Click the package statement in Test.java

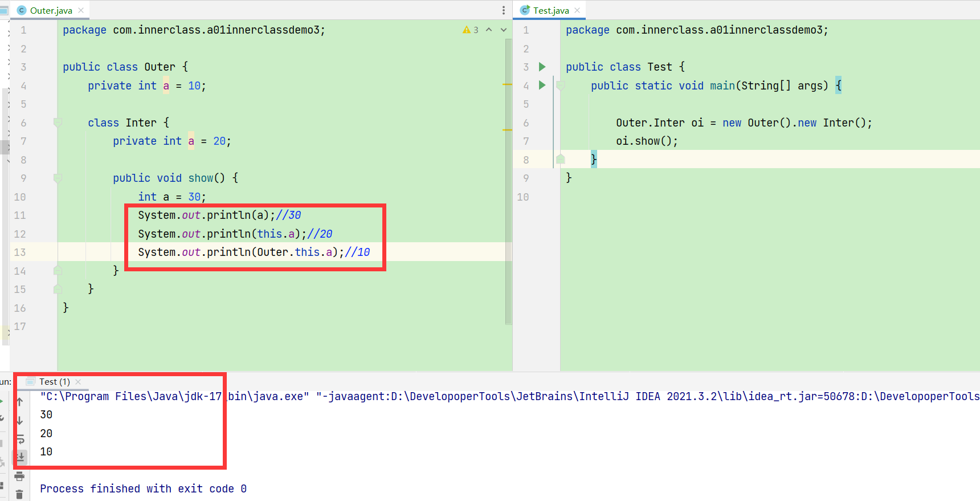point(697,30)
